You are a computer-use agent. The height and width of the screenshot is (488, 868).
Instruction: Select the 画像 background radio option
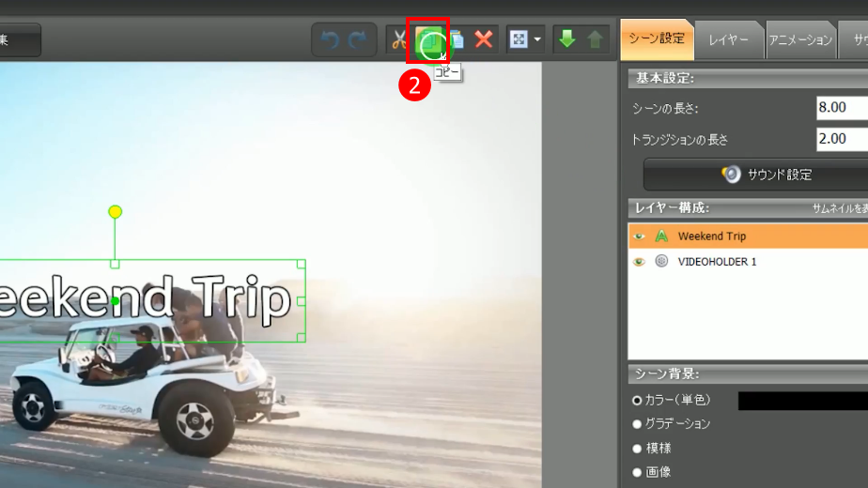638,473
